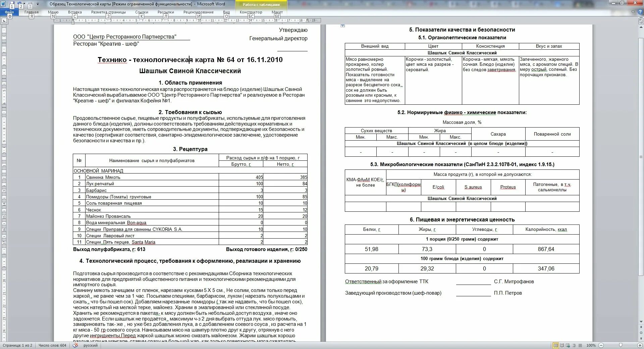Screen dimensions: 644x349
Task: Open Word Help question mark icon
Action: 640,12
